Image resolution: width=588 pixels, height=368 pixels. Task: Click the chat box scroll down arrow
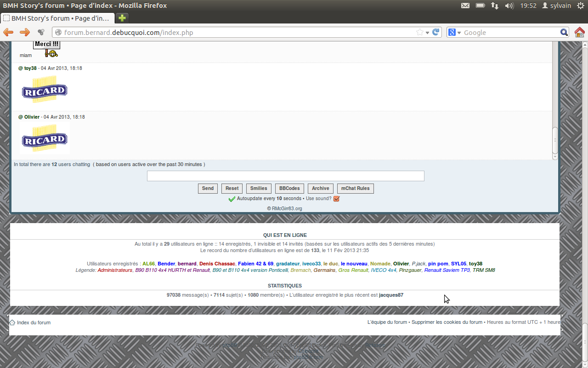click(x=554, y=157)
